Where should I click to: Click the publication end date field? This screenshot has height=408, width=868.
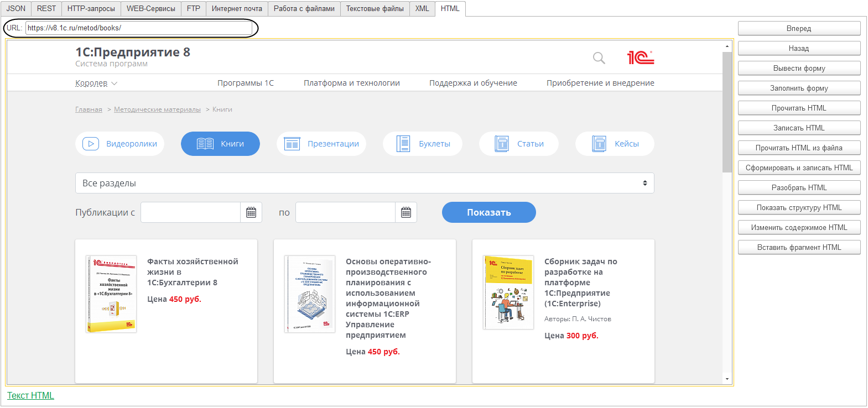click(x=345, y=212)
